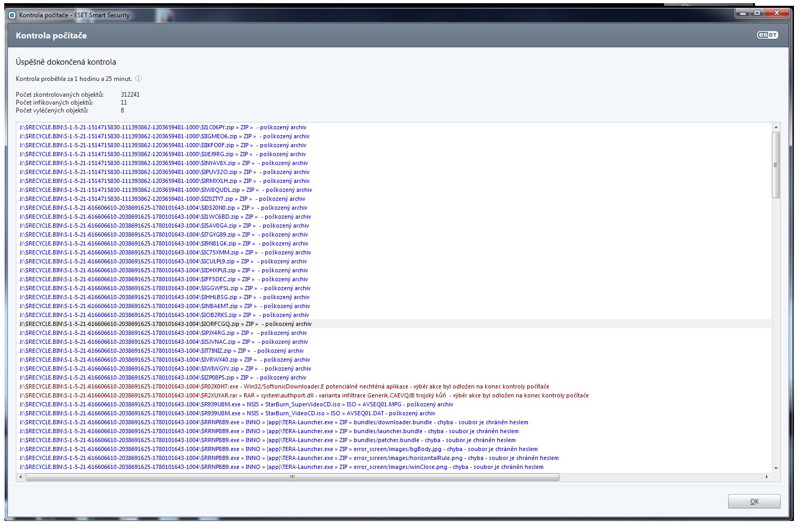The height and width of the screenshot is (532, 805).
Task: Minimize the ESET scan window
Action: coord(742,13)
